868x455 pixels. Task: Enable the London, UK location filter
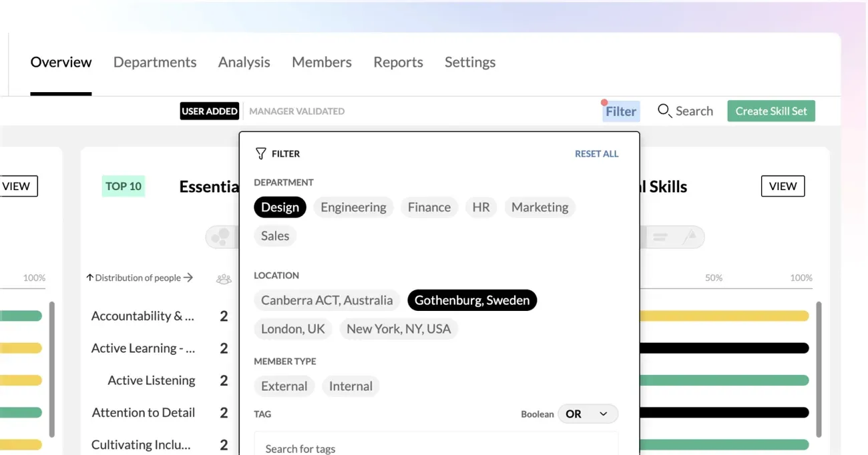click(x=292, y=329)
